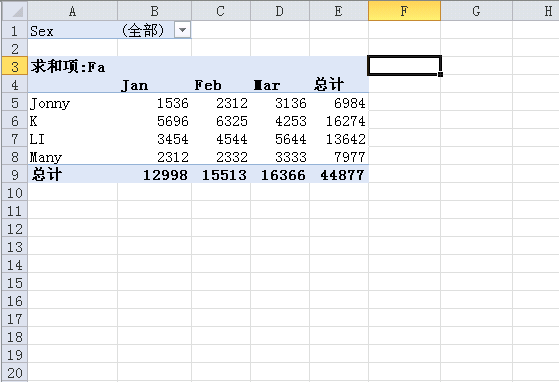Click the select-all corner of the sheet
This screenshot has height=382, width=559.
(15, 11)
